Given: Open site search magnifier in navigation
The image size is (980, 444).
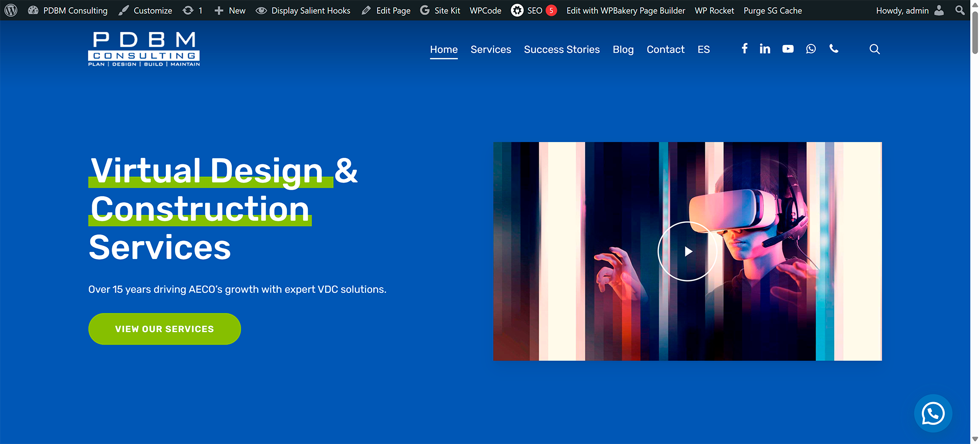Looking at the screenshot, I should [874, 49].
